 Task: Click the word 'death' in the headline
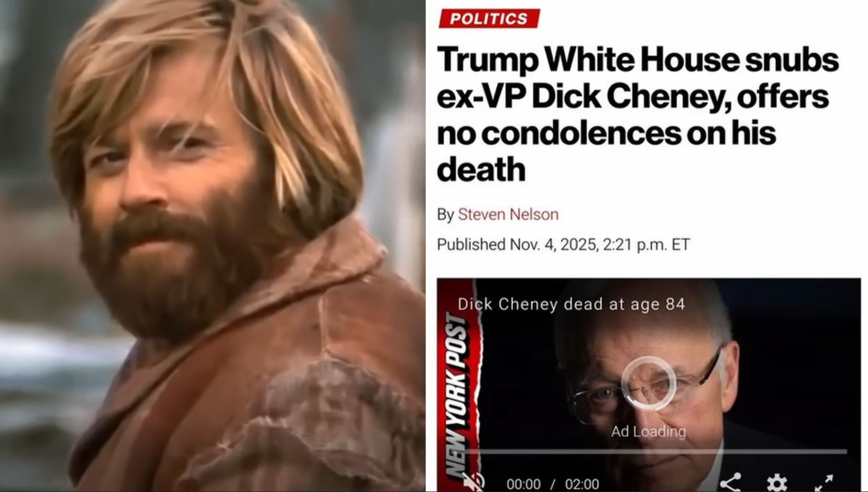coord(481,169)
